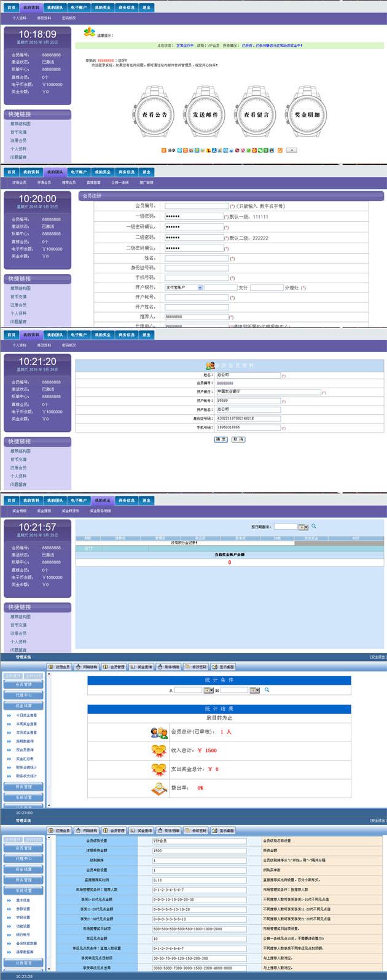Switch to the 公排一条线 sub-tab
This screenshot has height=980, width=387.
click(120, 182)
